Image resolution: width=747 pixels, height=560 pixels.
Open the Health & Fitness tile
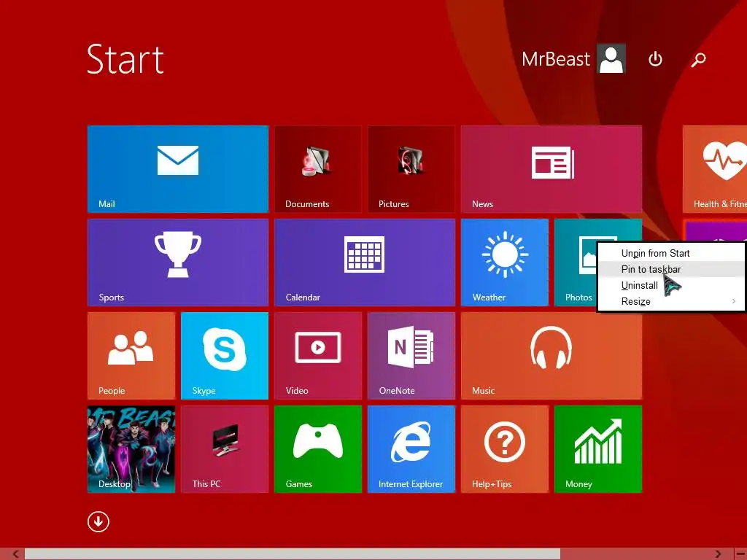715,168
